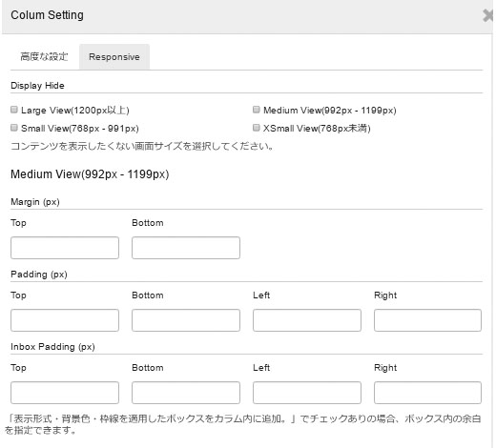This screenshot has width=496, height=448.
Task: Focus the Padding Right input field
Action: coord(428,320)
